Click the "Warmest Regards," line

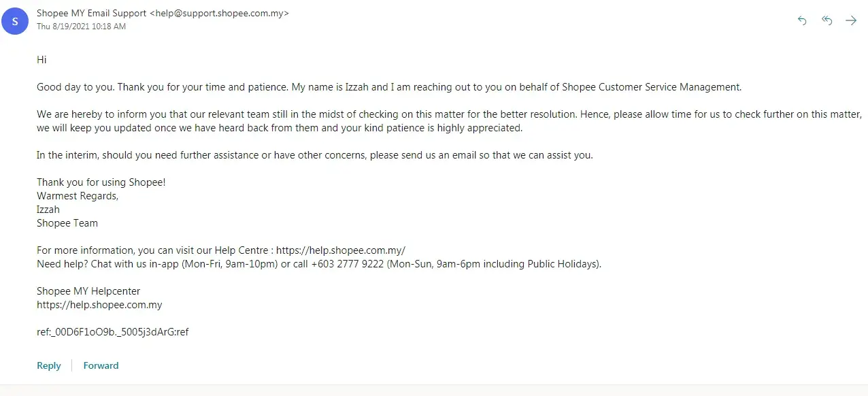(78, 196)
